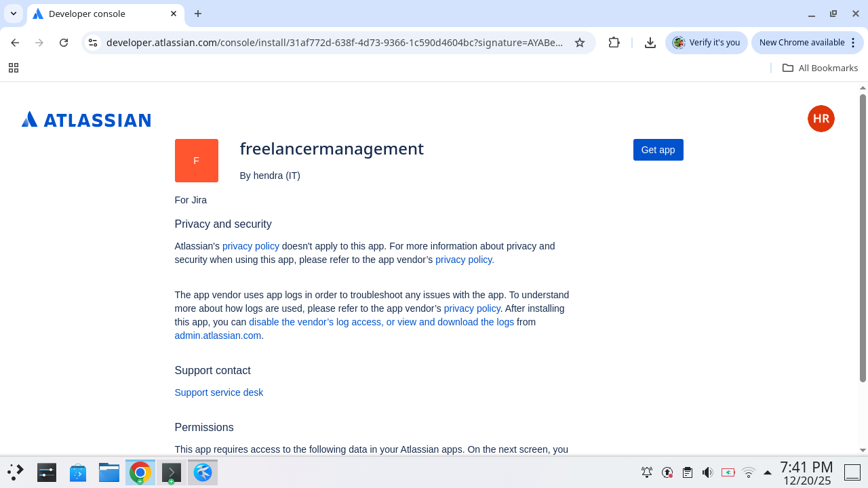Open privacy policy link in app logs paragraph
Screen dimensions: 868x488
point(472,308)
